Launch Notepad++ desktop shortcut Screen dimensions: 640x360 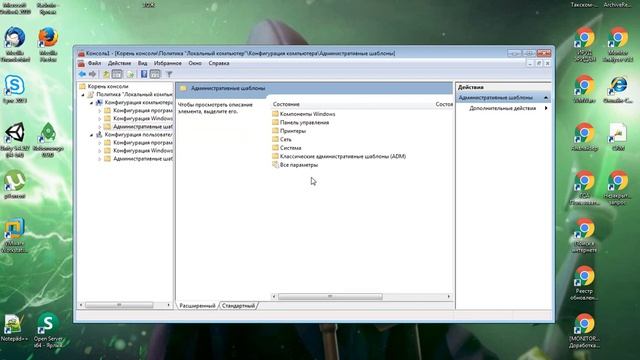[x=15, y=328]
